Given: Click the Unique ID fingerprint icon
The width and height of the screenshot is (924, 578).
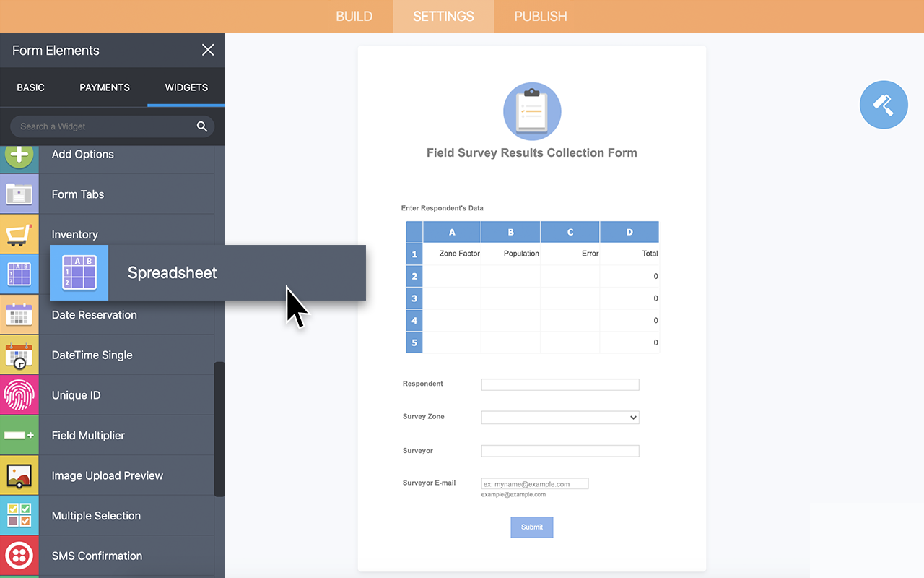Looking at the screenshot, I should (x=19, y=395).
